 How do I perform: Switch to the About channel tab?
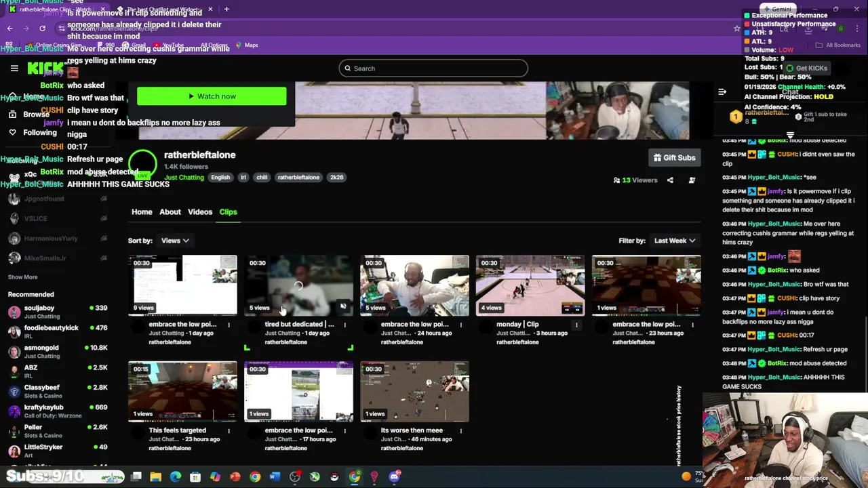(x=170, y=212)
